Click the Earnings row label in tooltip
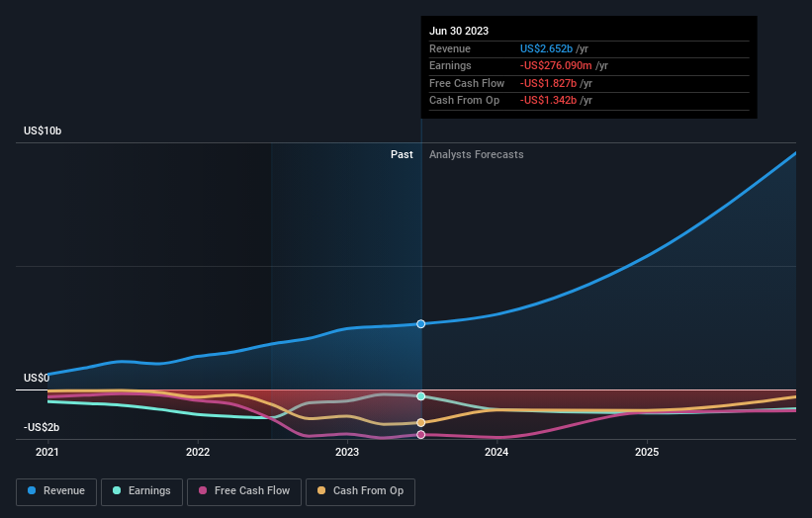Image resolution: width=812 pixels, height=518 pixels. coord(451,65)
